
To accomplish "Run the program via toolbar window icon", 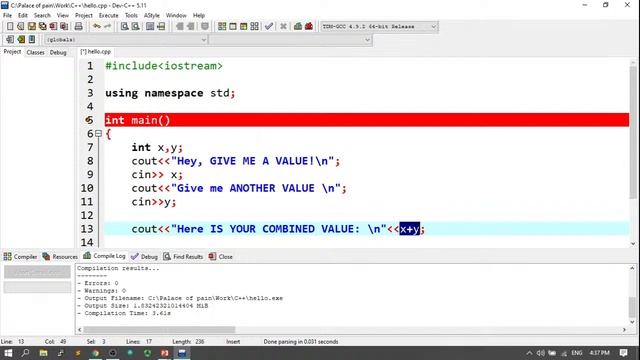I will click(x=233, y=27).
